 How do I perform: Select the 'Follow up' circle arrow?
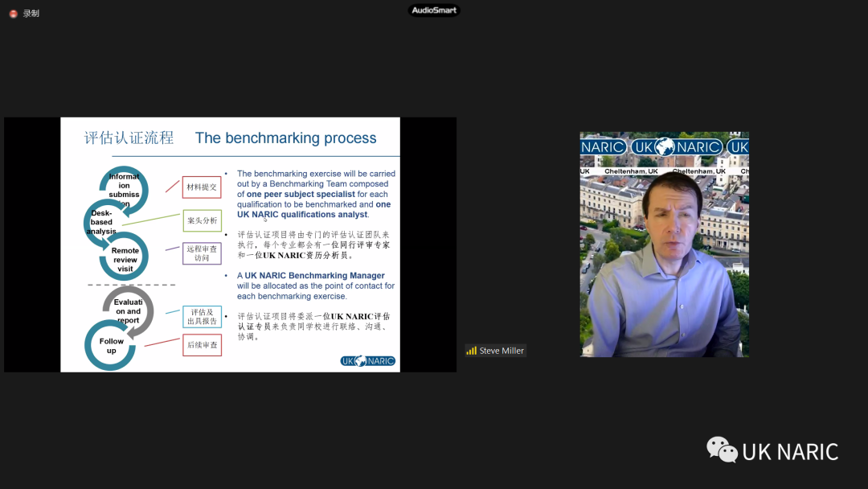click(x=111, y=346)
